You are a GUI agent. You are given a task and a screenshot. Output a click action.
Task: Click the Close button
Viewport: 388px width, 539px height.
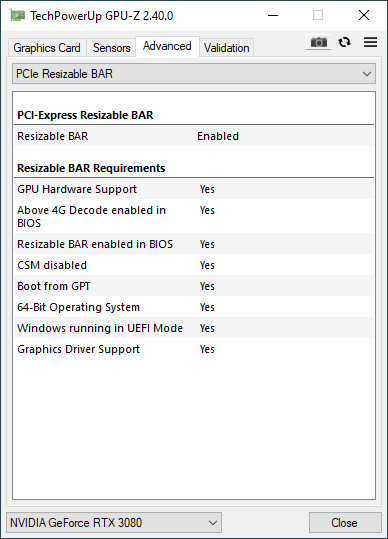(x=345, y=523)
